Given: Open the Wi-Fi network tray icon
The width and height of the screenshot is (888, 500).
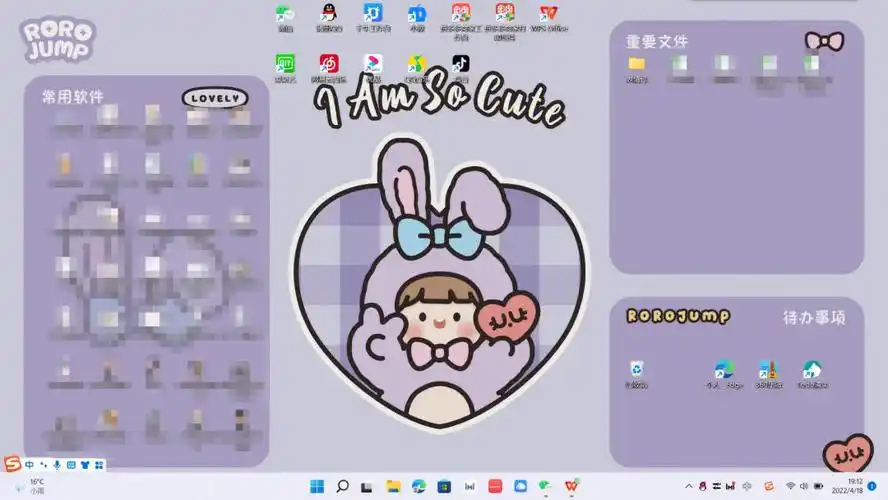Looking at the screenshot, I should tap(790, 486).
